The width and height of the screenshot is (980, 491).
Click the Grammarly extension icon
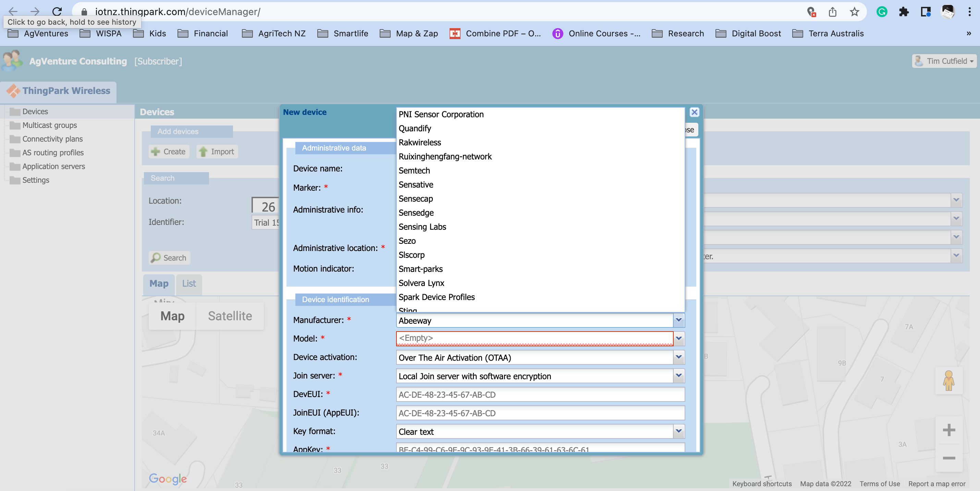tap(882, 12)
